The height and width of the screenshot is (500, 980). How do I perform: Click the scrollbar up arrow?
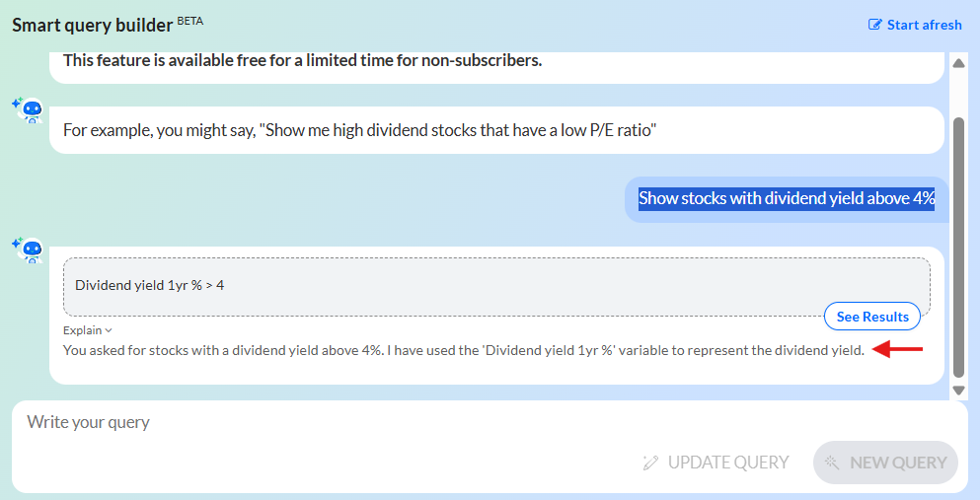pyautogui.click(x=958, y=63)
